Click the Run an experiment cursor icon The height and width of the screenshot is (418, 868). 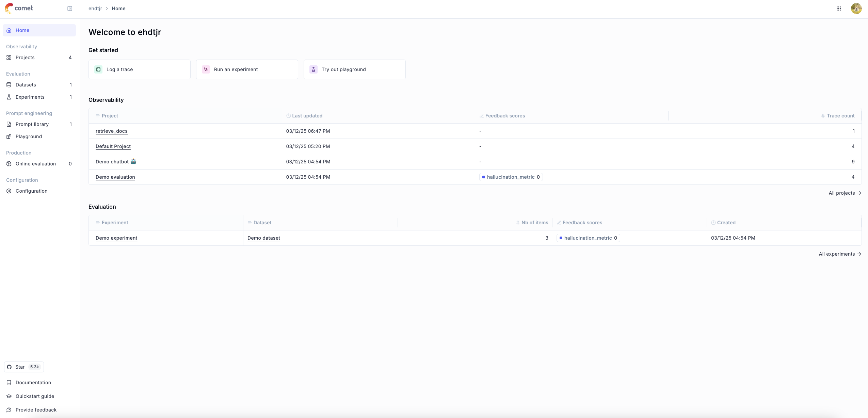(x=206, y=69)
